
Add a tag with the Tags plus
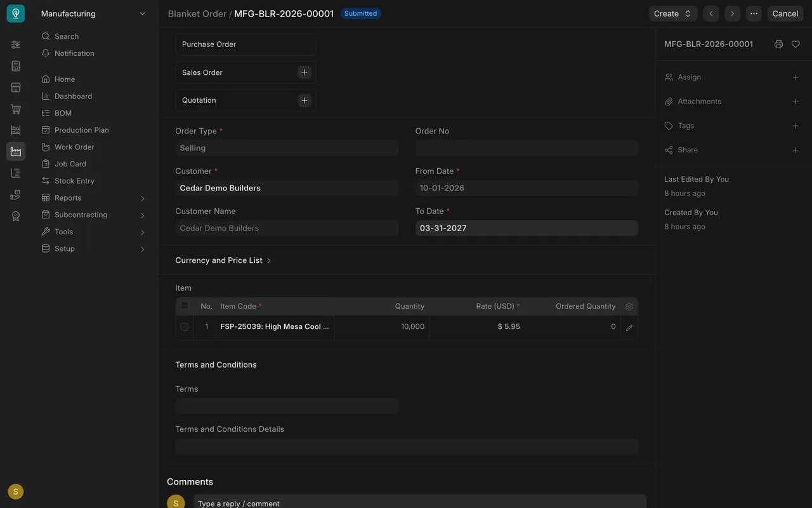click(796, 126)
